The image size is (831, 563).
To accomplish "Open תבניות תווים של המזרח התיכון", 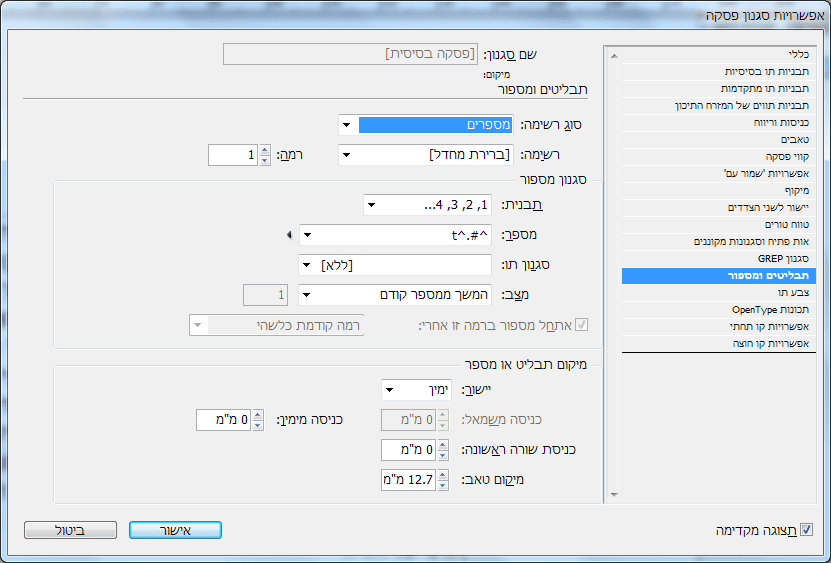I will pyautogui.click(x=718, y=105).
